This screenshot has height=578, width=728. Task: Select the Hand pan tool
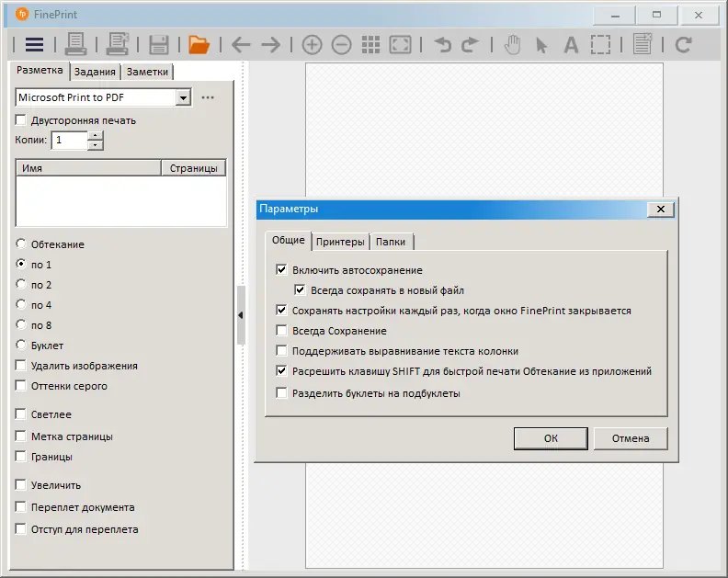coord(513,45)
